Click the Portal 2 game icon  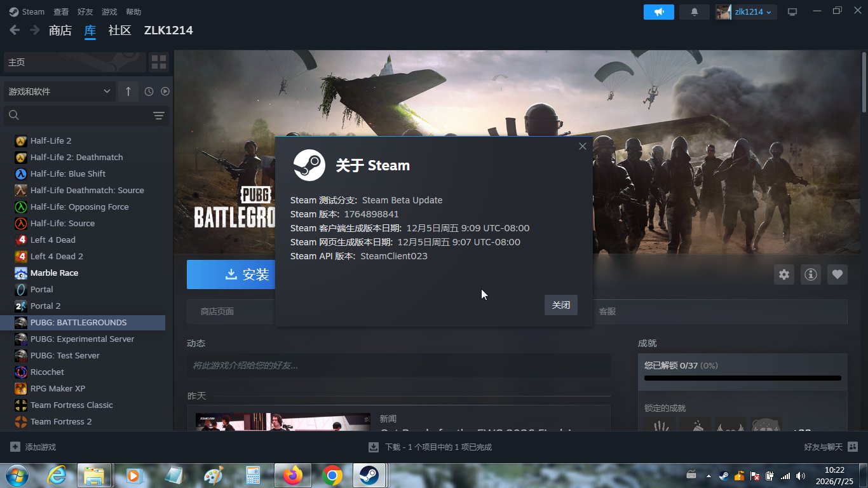(x=21, y=306)
